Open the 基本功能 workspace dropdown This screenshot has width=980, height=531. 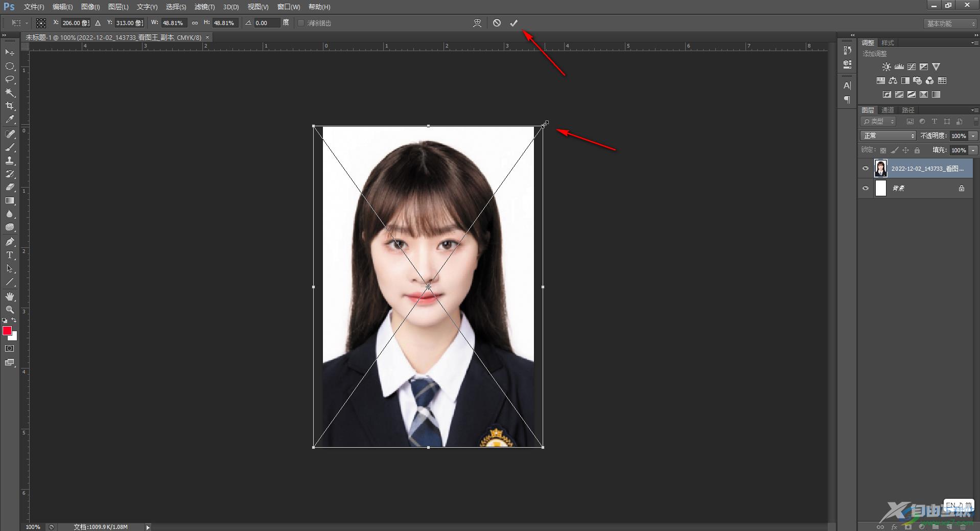950,24
